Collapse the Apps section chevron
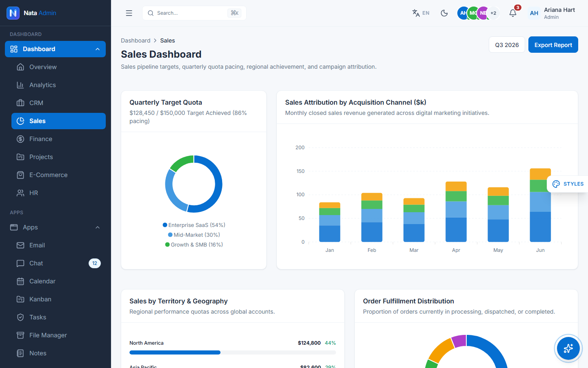 click(x=98, y=227)
